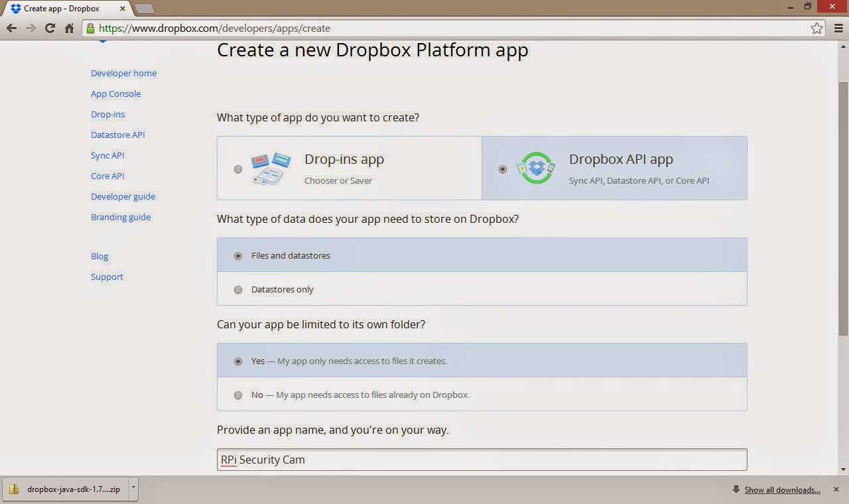Image resolution: width=849 pixels, height=504 pixels.
Task: Click the Drop-ins app illustration icon
Action: coord(271,168)
